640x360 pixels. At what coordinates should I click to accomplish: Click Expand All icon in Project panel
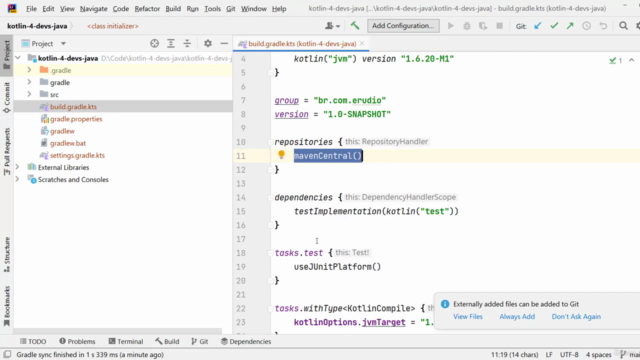point(171,43)
